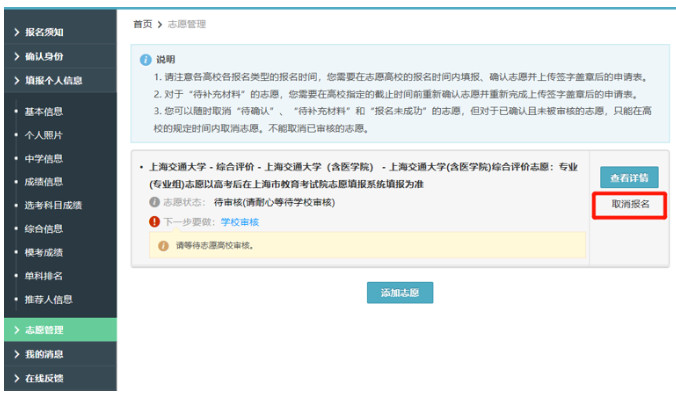Open 我的消息 in the sidebar
676x400 pixels.
(60, 354)
